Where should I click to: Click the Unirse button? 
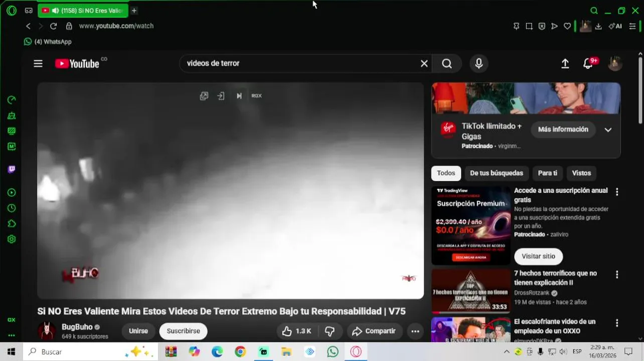(x=138, y=331)
